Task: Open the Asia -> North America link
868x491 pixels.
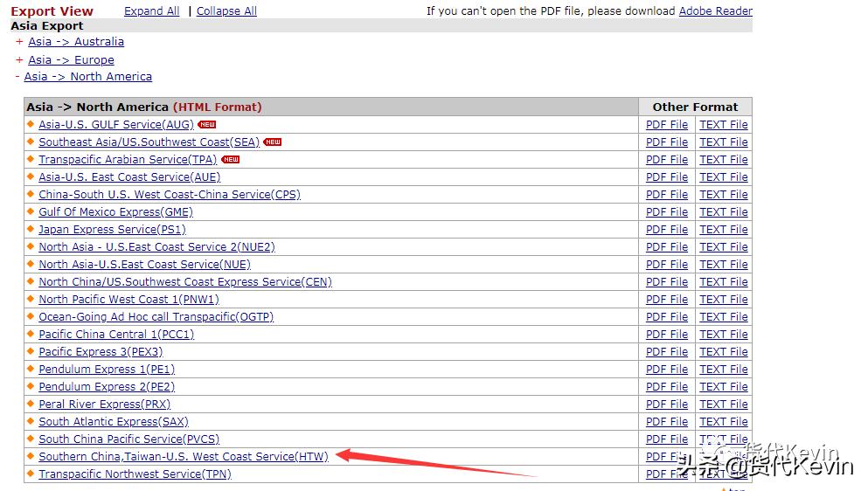Action: (x=87, y=76)
